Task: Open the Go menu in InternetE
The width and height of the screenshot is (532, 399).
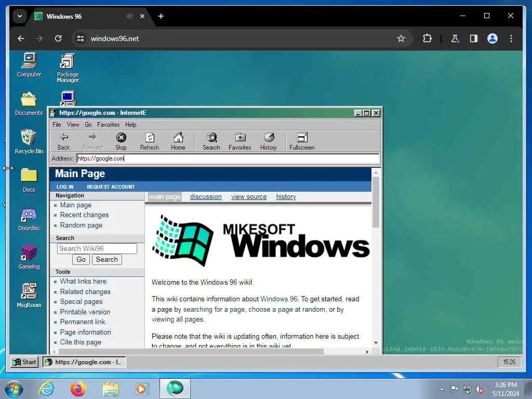Action: [x=88, y=125]
